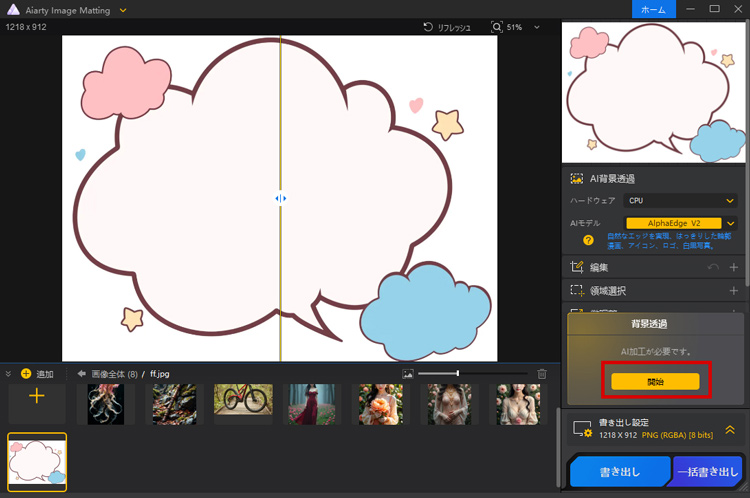This screenshot has height=498, width=750.
Task: Click the trash delete icon
Action: pyautogui.click(x=542, y=374)
